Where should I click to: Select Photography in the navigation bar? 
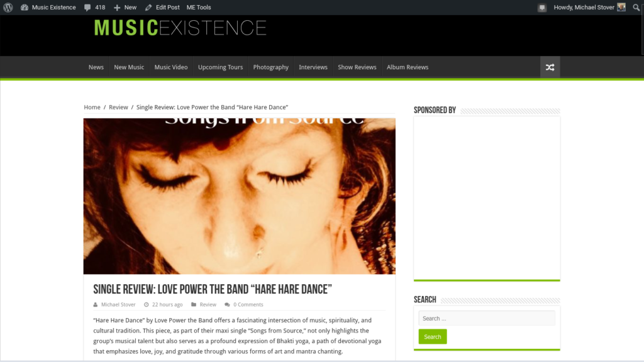(x=270, y=67)
